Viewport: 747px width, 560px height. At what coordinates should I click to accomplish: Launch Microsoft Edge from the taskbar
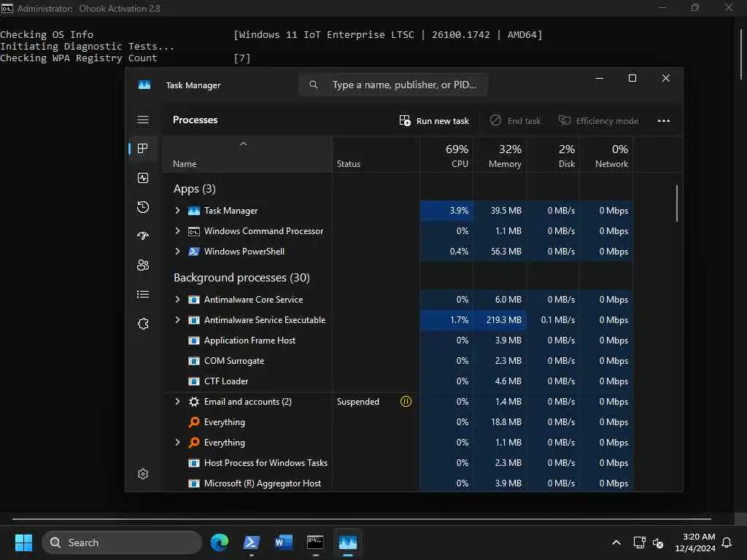tap(220, 542)
